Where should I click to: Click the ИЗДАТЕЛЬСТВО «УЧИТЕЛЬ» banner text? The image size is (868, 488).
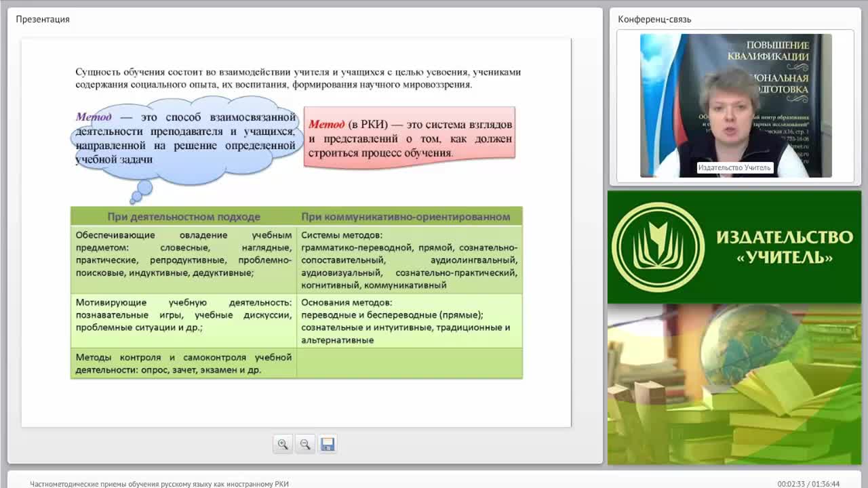pos(785,247)
